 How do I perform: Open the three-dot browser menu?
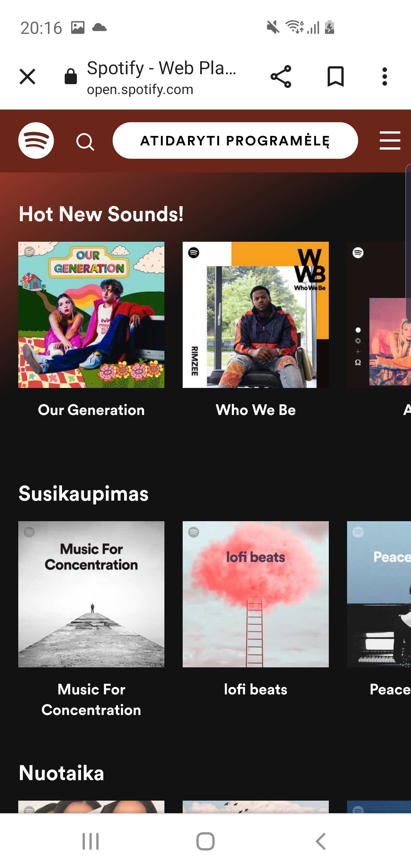click(385, 77)
